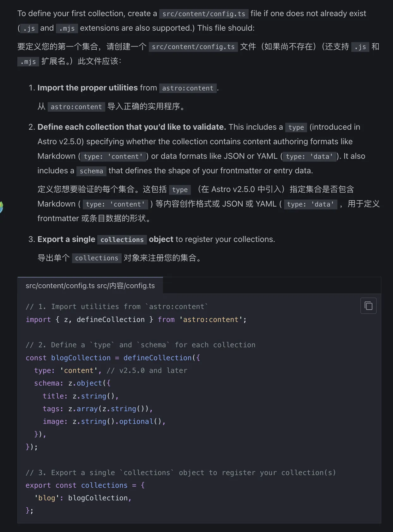Screen dimensions: 393x532
Task: Click the 'blog' key in the collections export
Action: click(x=47, y=498)
